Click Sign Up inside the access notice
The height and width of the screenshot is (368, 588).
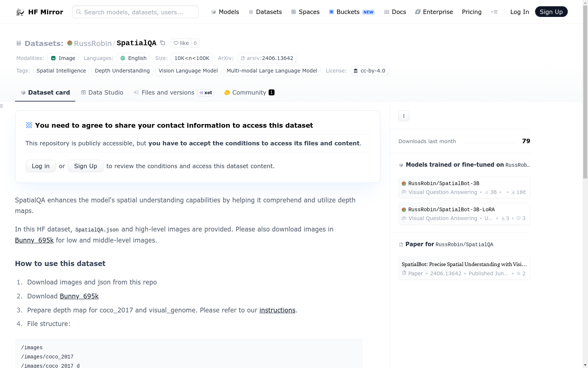[86, 166]
